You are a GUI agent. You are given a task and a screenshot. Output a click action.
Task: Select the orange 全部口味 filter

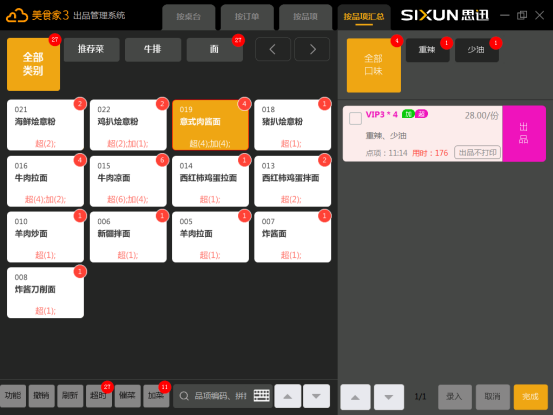click(373, 65)
